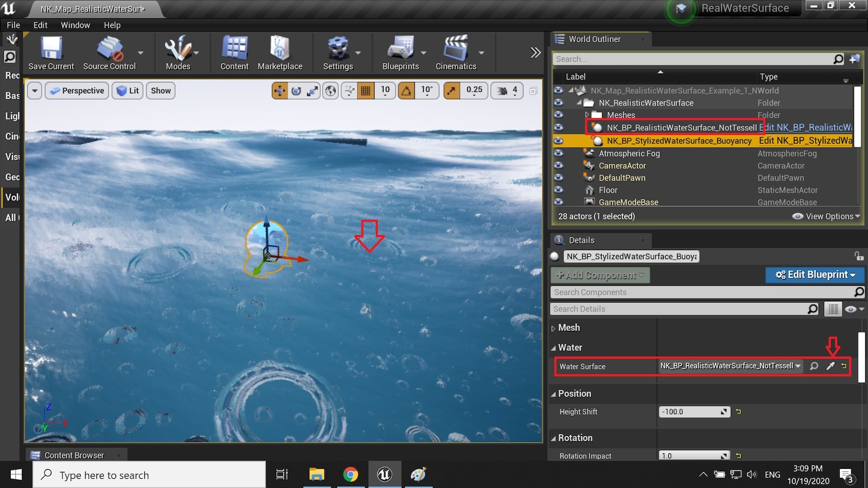
Task: Open the Window menu
Action: click(x=75, y=25)
